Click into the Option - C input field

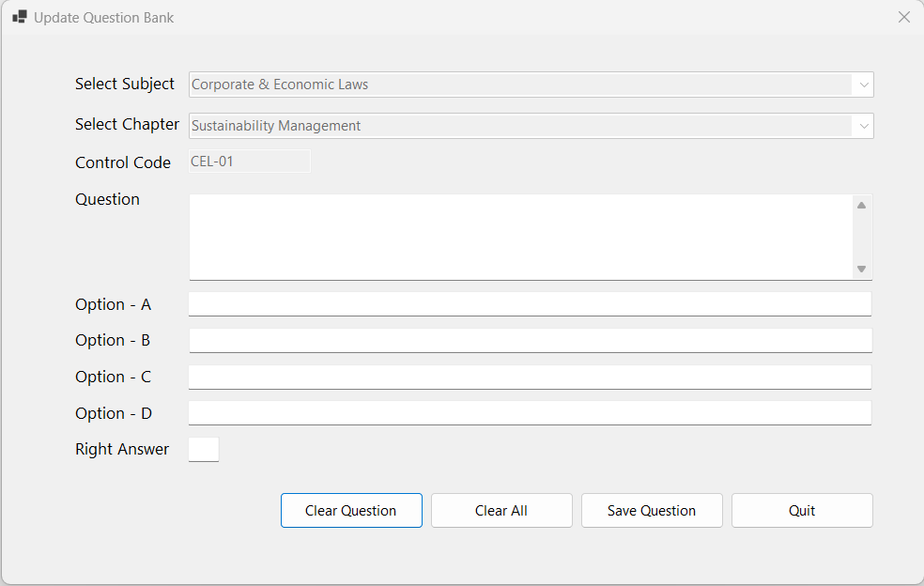(530, 377)
